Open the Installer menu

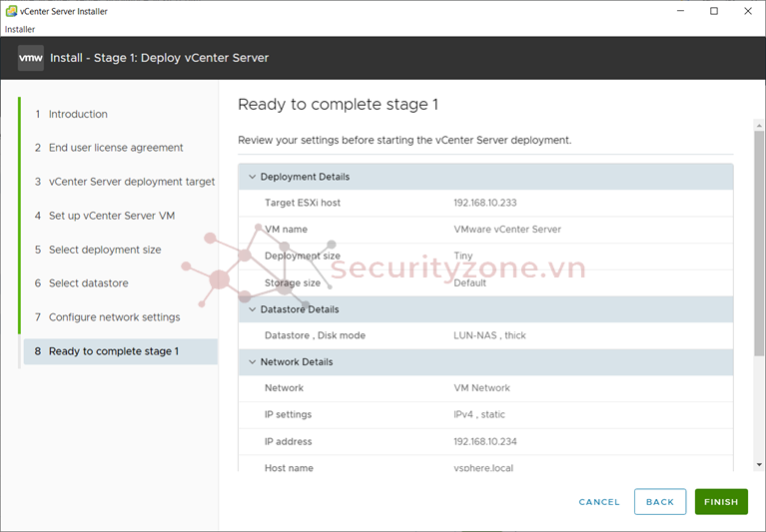point(20,29)
